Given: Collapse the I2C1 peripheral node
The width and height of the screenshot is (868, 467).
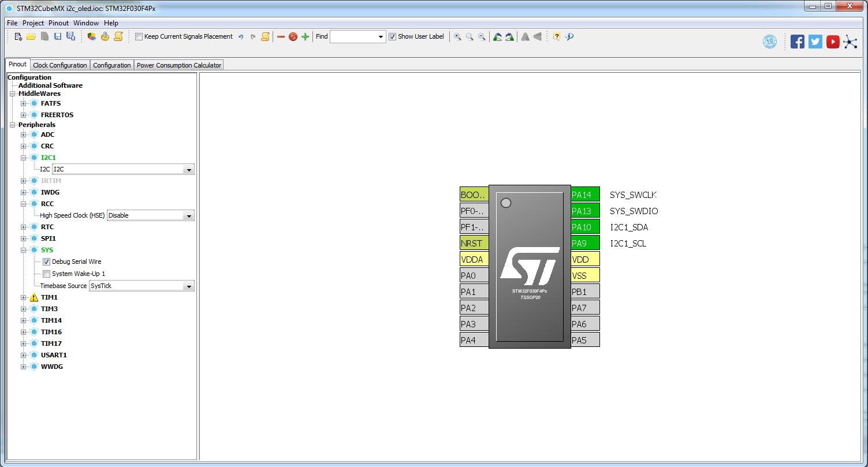Looking at the screenshot, I should pyautogui.click(x=24, y=158).
